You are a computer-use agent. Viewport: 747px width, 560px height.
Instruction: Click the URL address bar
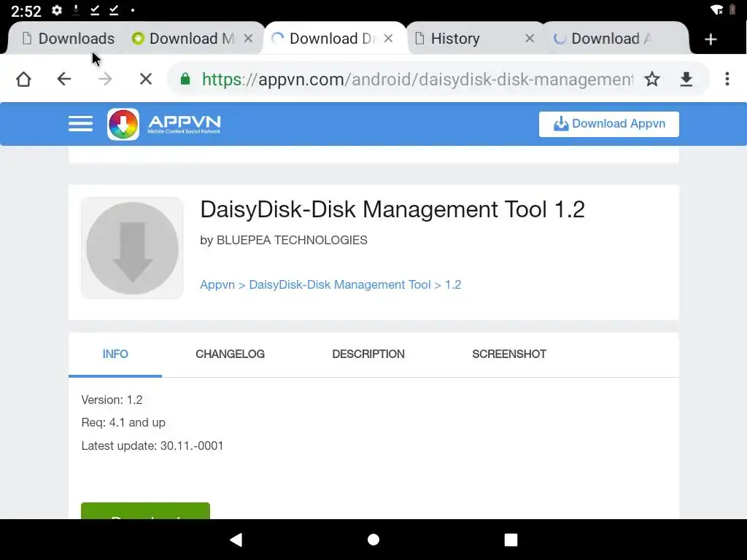(x=417, y=79)
